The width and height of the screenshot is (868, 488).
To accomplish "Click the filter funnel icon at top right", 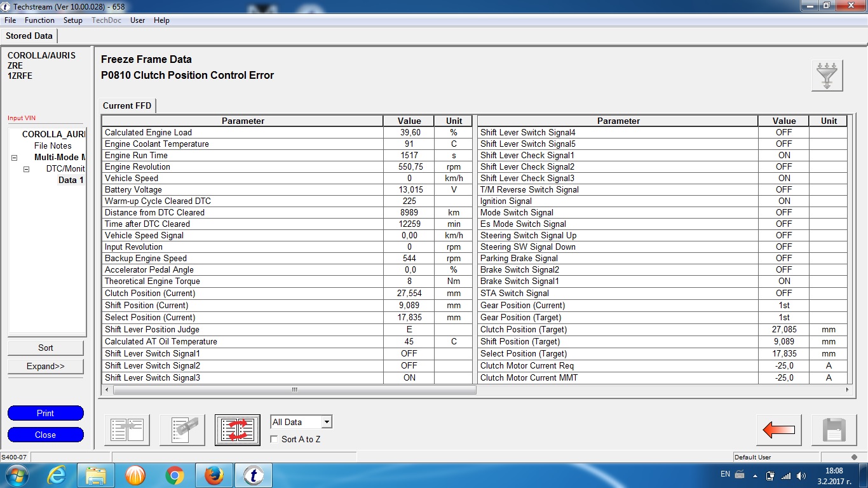I will (x=827, y=76).
